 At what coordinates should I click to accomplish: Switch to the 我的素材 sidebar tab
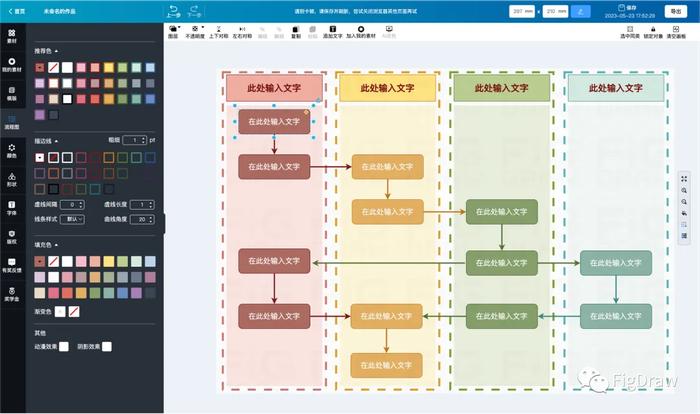(x=12, y=65)
